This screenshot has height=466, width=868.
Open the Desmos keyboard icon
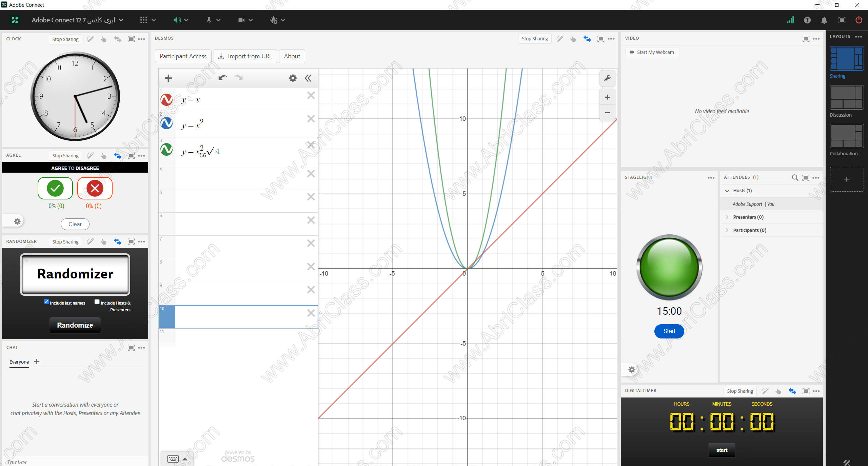pyautogui.click(x=173, y=459)
